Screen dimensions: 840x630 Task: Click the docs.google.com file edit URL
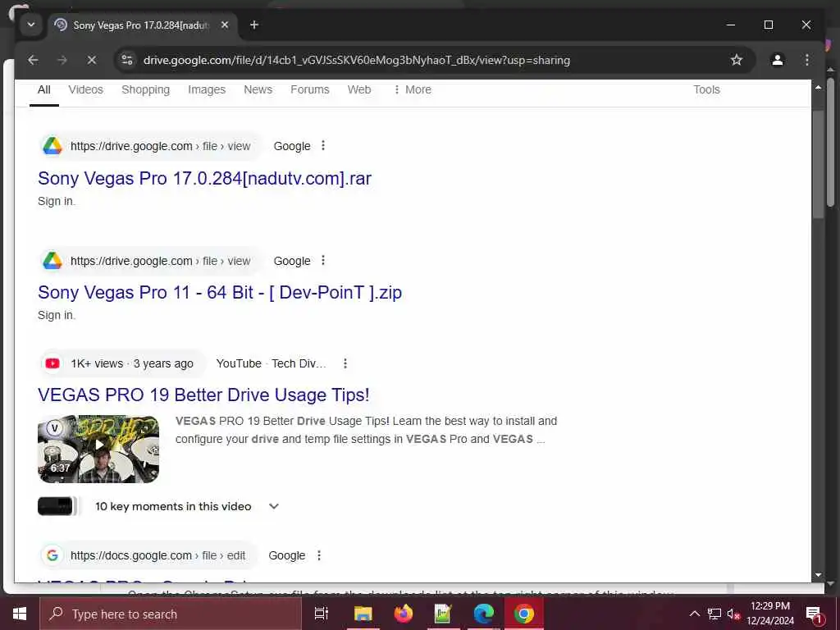coord(158,555)
